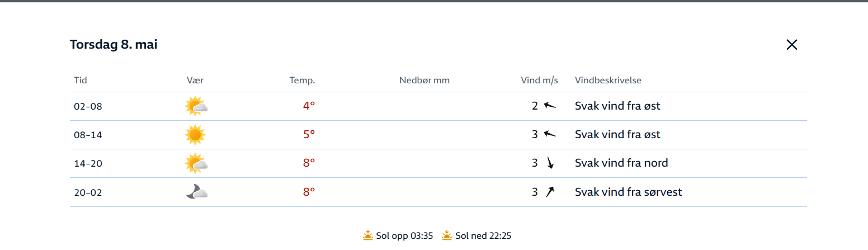
Task: Click the Svak vind fra sørvest text
Action: 629,192
